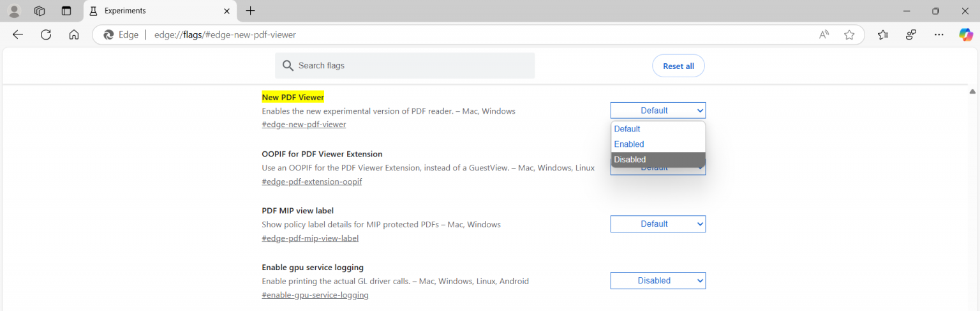This screenshot has height=311, width=980.
Task: Click the Enable gpu service logging heading
Action: (313, 268)
